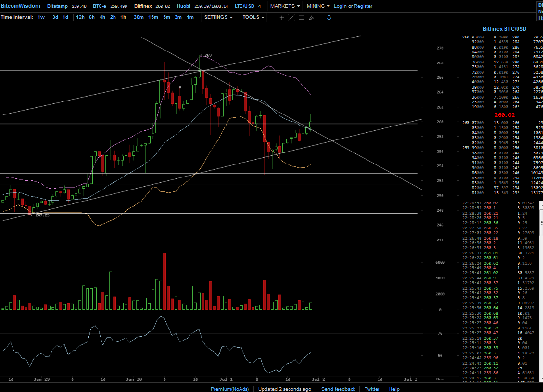This screenshot has width=543, height=392.
Task: Open the Twitter link
Action: tap(372, 389)
